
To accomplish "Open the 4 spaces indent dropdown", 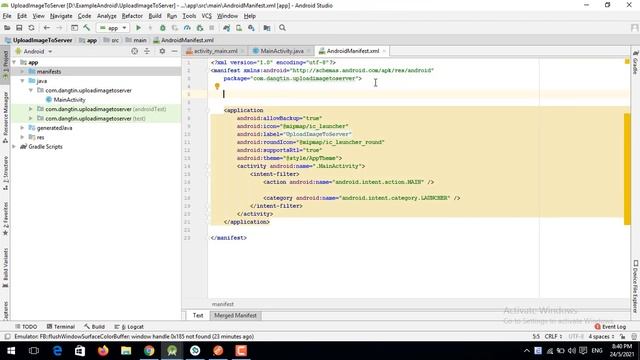I will point(601,337).
